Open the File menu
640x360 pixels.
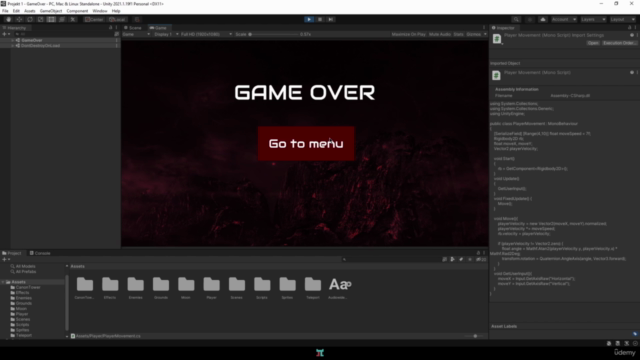click(5, 11)
